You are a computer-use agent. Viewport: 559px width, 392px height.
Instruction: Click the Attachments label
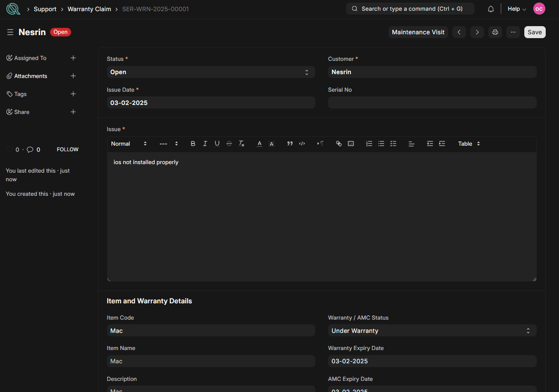[x=31, y=76]
